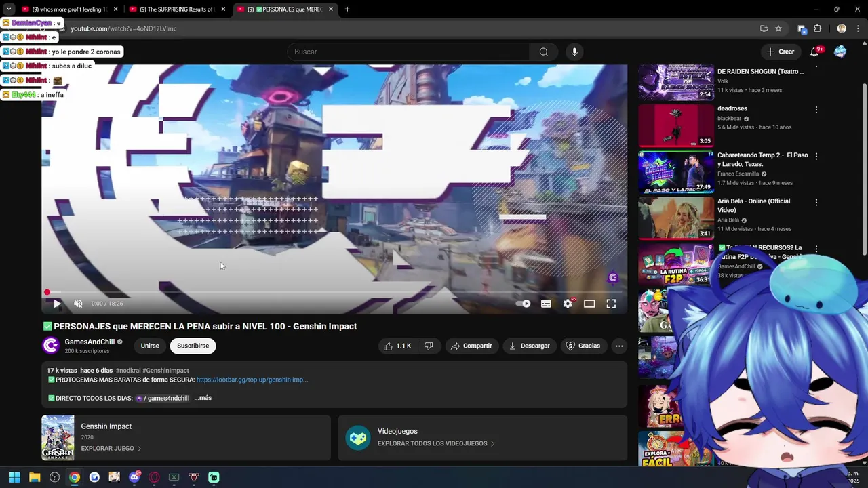This screenshot has height=488, width=868.
Task: Open the games4ndchill channel link in description
Action: [x=163, y=398]
